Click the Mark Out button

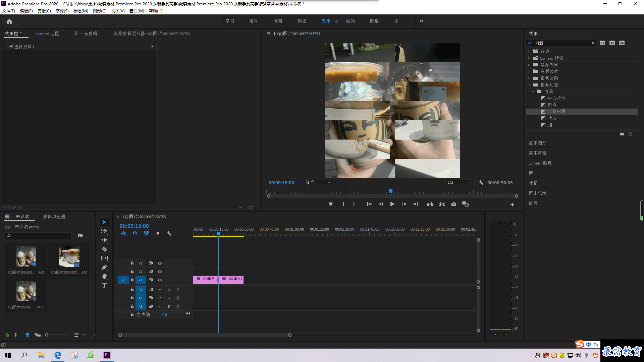[x=354, y=204]
